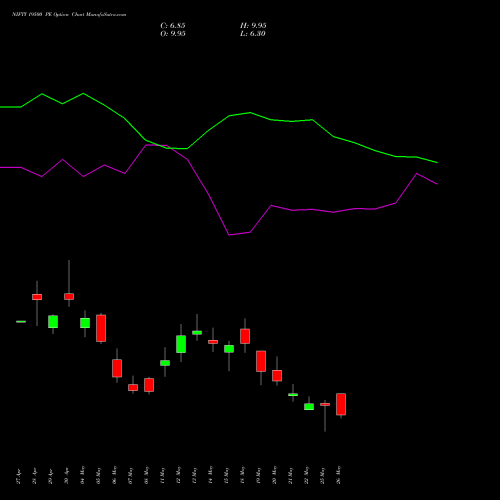Select the tall red candle above 05 May
500x500 pixels.
(x=101, y=328)
